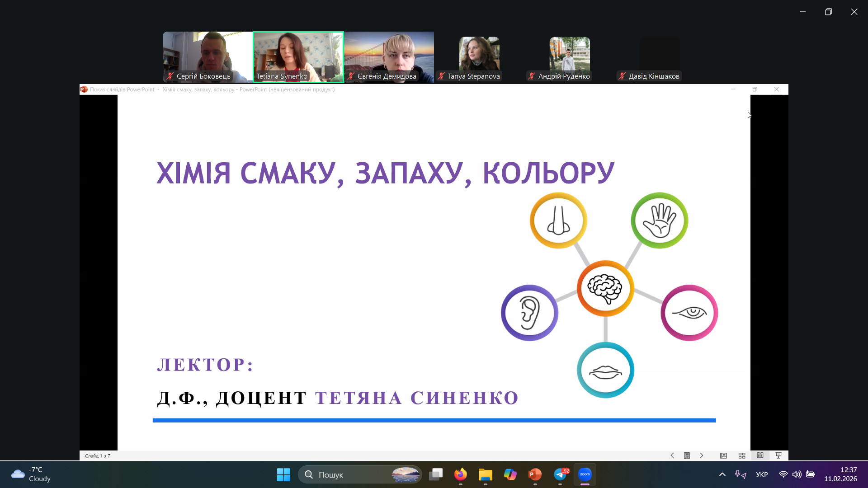The width and height of the screenshot is (868, 488).
Task: Select Євгенія Демидова participant tile
Action: [x=389, y=56]
